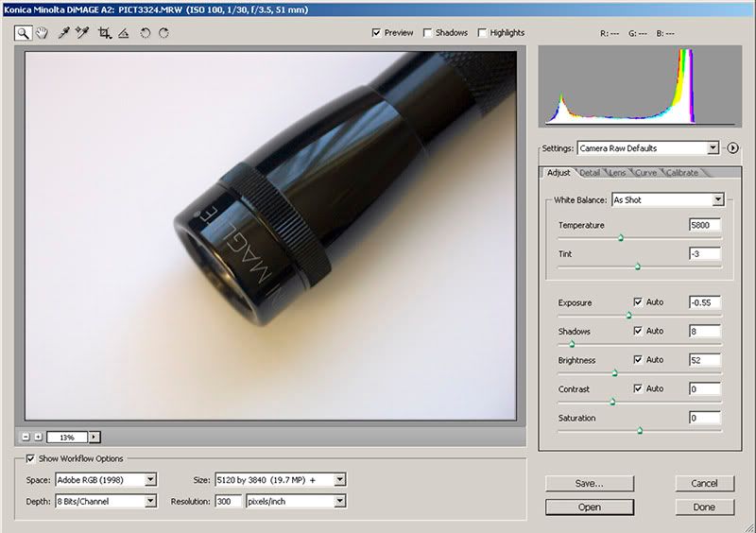
Task: Rotate image clockwise
Action: (x=163, y=33)
